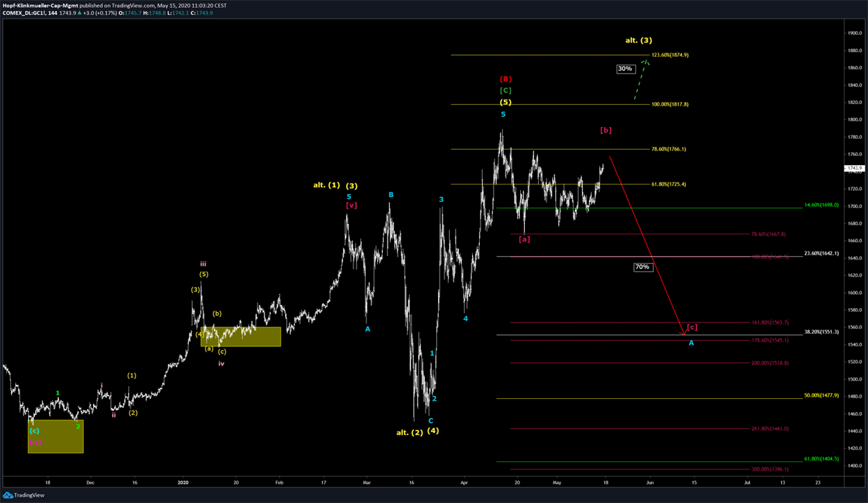Select the 30% probability label box
This screenshot has width=868, height=503.
point(624,69)
